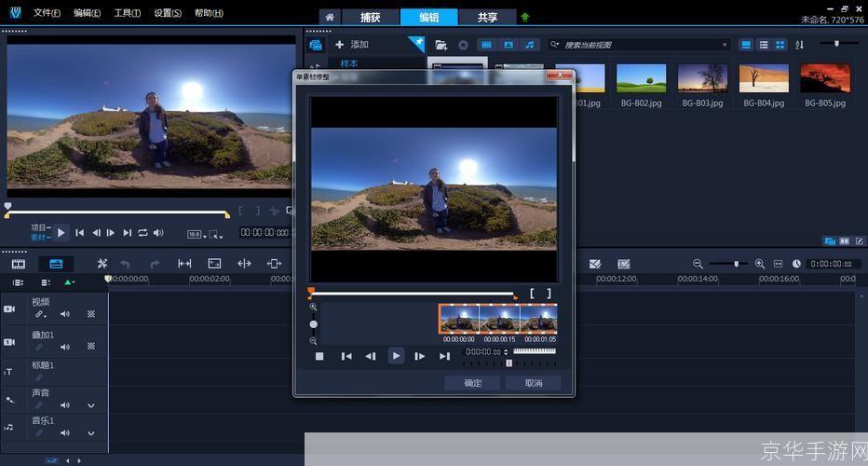The image size is (868, 466).
Task: Click the 确定 button in dialog
Action: click(x=472, y=383)
